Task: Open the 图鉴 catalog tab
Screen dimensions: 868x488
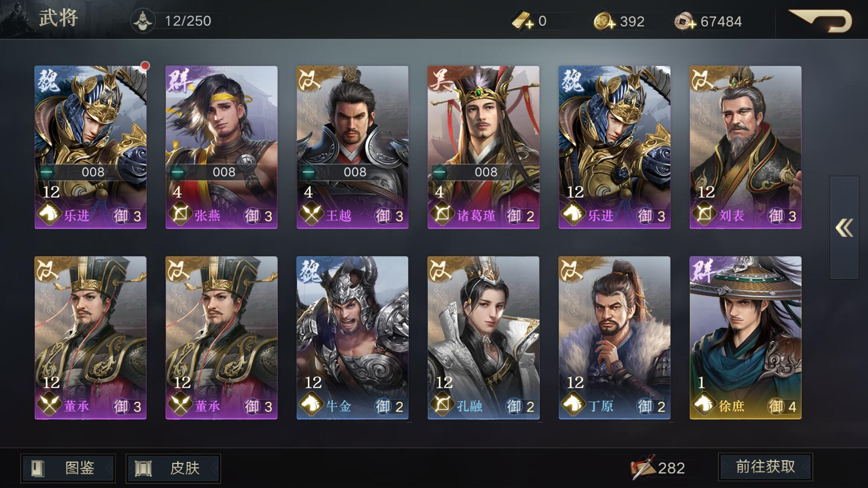Action: [x=68, y=468]
